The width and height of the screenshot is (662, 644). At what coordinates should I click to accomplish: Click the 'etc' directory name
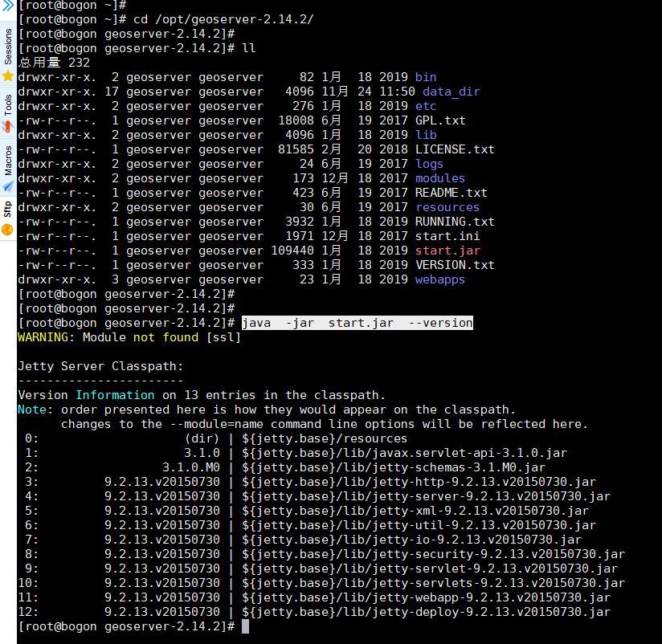(x=426, y=106)
